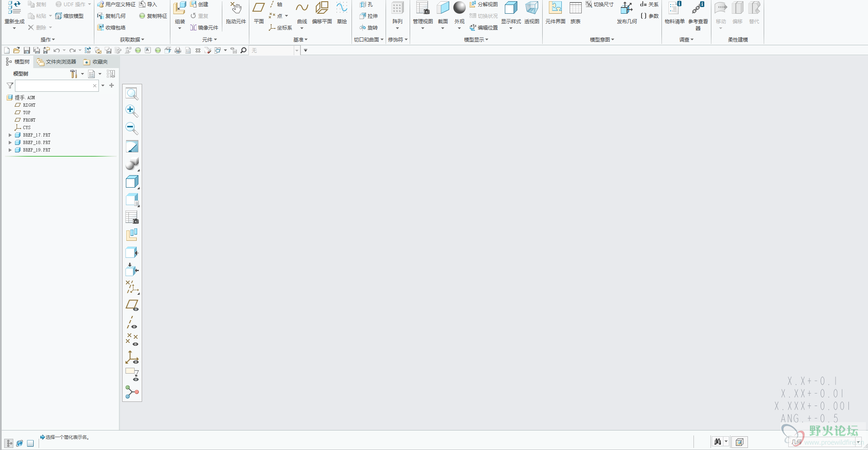The width and height of the screenshot is (868, 450).
Task: Choose 复制特征 copy feature
Action: point(153,16)
